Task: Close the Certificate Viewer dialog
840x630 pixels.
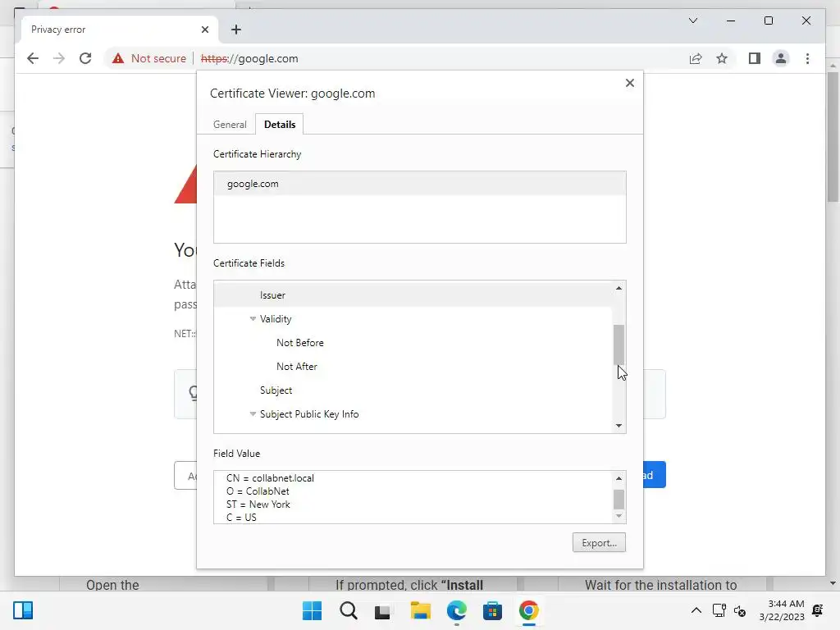Action: point(630,83)
